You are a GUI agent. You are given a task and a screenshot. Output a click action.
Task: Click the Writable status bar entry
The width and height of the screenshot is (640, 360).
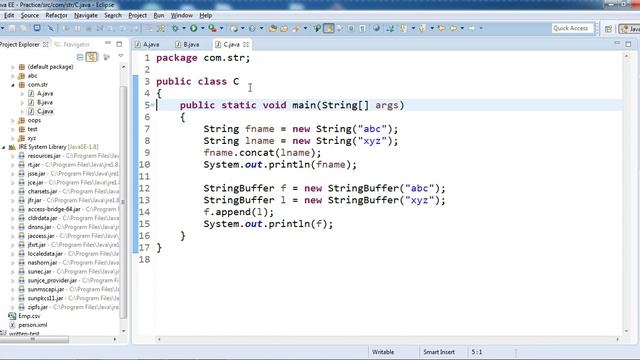pyautogui.click(x=383, y=352)
